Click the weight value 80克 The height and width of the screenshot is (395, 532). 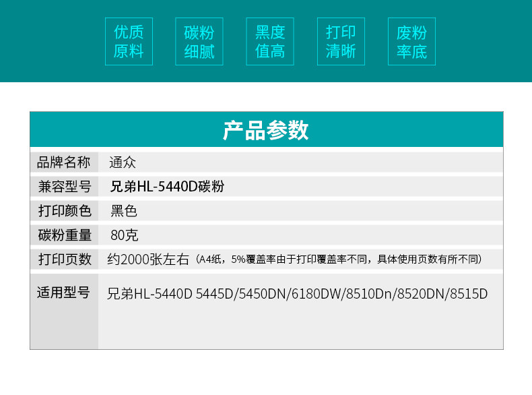pyautogui.click(x=124, y=235)
